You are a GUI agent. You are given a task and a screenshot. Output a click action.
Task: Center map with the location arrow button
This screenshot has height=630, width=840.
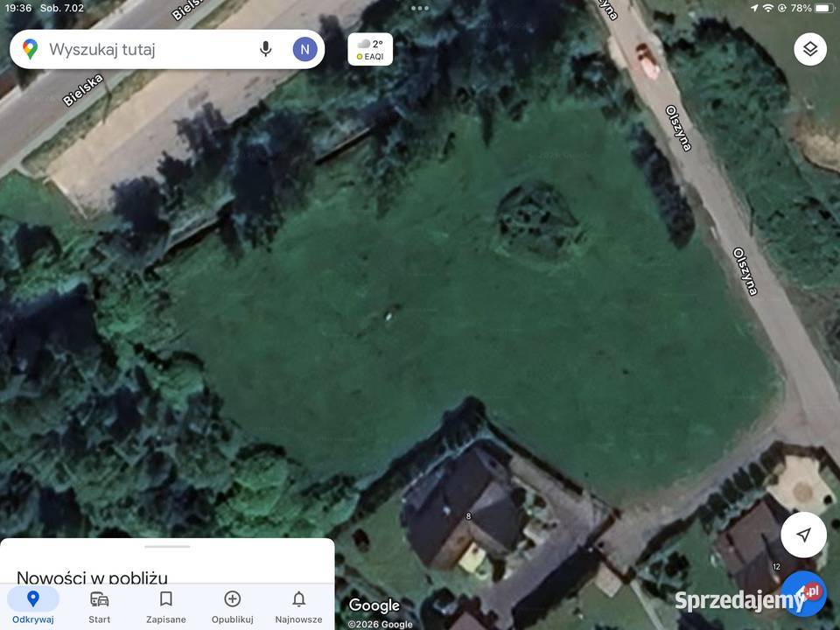pyautogui.click(x=803, y=535)
